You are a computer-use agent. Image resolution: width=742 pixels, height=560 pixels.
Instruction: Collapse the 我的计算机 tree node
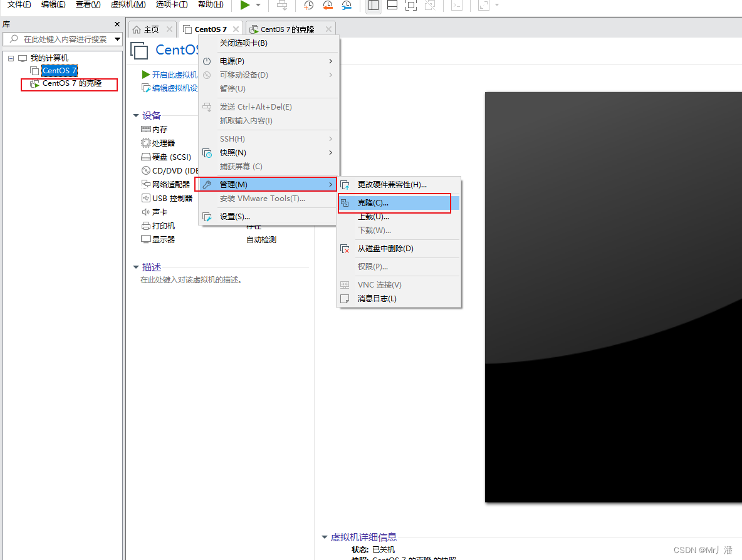tap(11, 58)
